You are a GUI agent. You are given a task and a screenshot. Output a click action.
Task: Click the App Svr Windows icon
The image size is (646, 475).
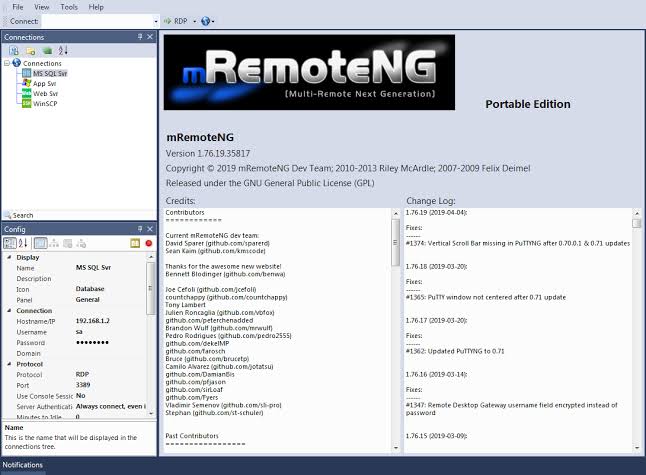tap(26, 83)
